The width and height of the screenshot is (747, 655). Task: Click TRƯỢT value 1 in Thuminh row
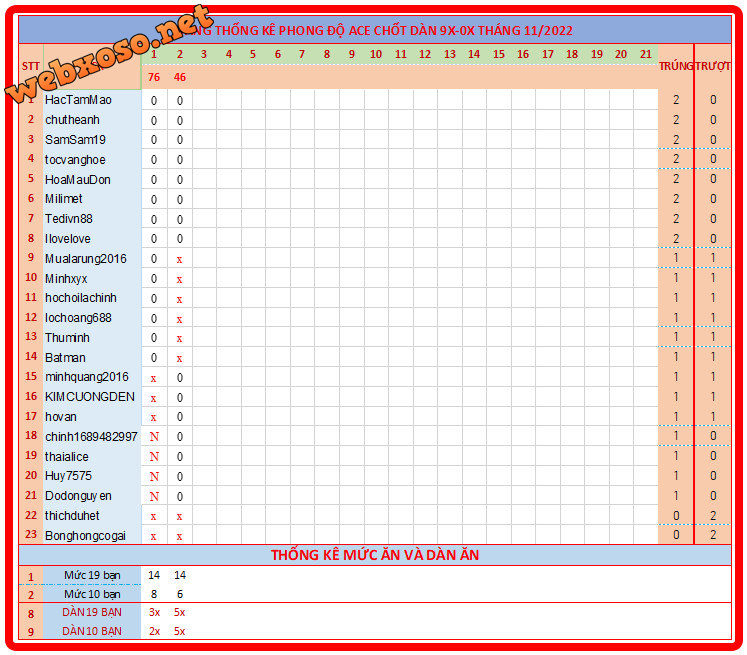pyautogui.click(x=713, y=337)
